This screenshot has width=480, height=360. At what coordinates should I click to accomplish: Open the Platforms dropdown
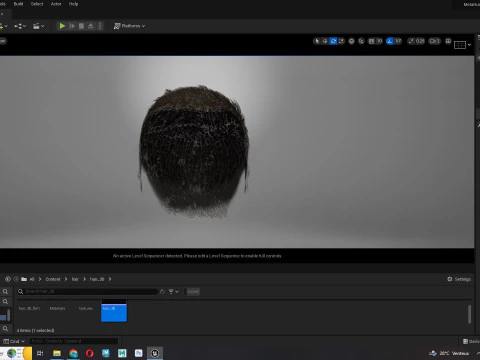(129, 26)
